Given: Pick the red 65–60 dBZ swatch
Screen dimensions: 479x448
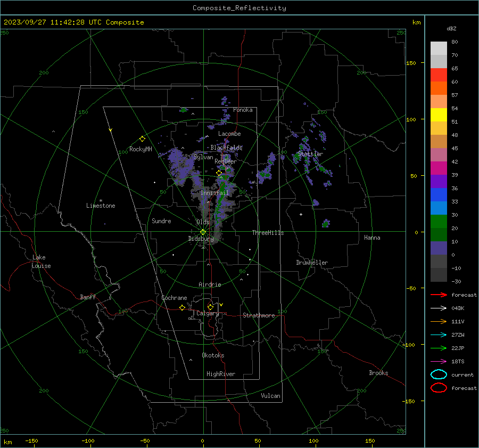Looking at the screenshot, I should [x=439, y=75].
